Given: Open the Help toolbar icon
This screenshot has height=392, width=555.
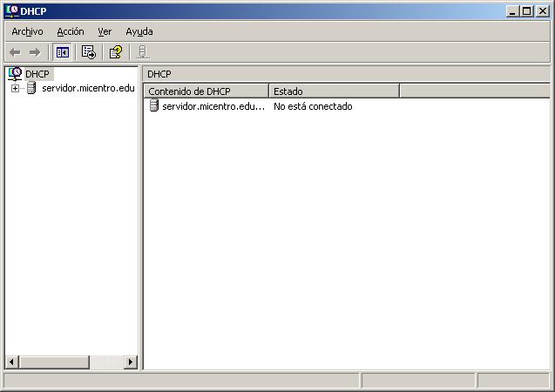Looking at the screenshot, I should (115, 52).
